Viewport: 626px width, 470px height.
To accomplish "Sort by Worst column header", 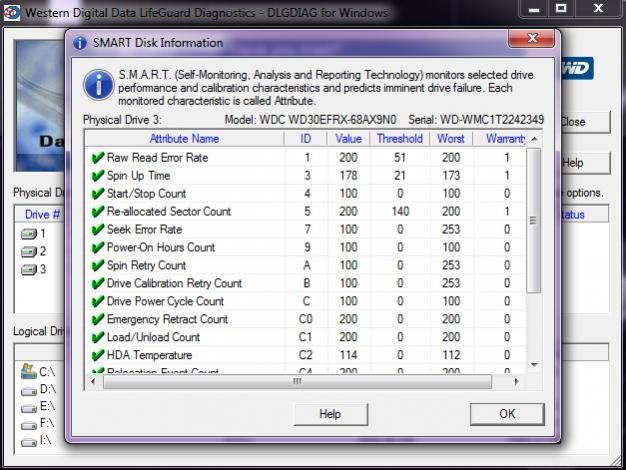I will click(x=451, y=139).
